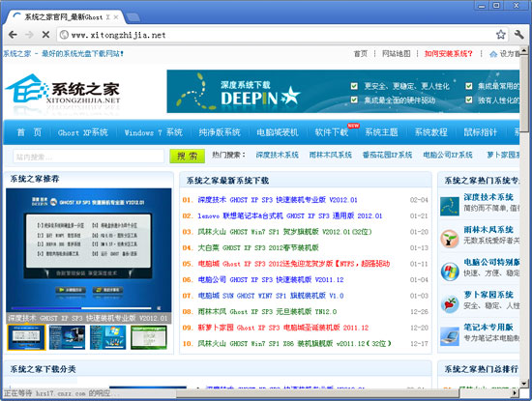
Task: Click the green 搜索 button
Action: [188, 157]
